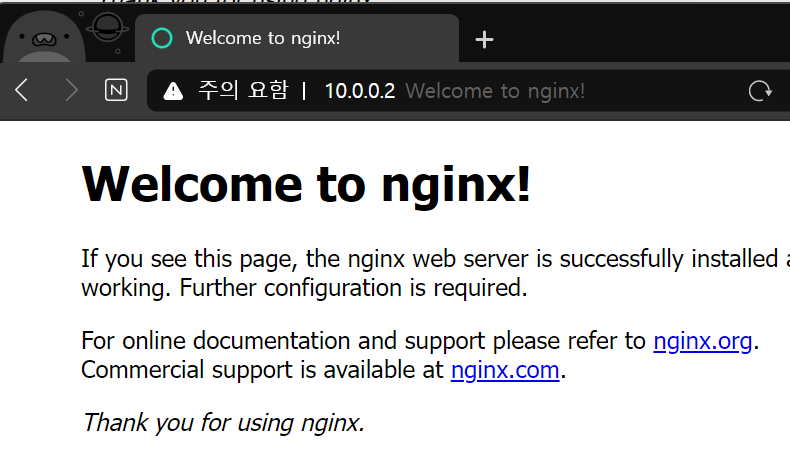Click the Thank you for using nginx text
Image resolution: width=790 pixels, height=464 pixels.
point(223,423)
